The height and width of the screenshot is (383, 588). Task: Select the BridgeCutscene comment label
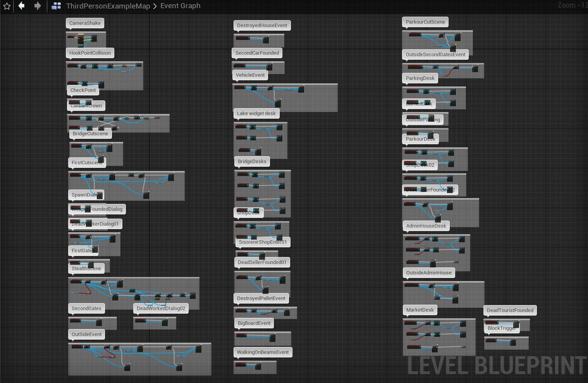coord(91,133)
